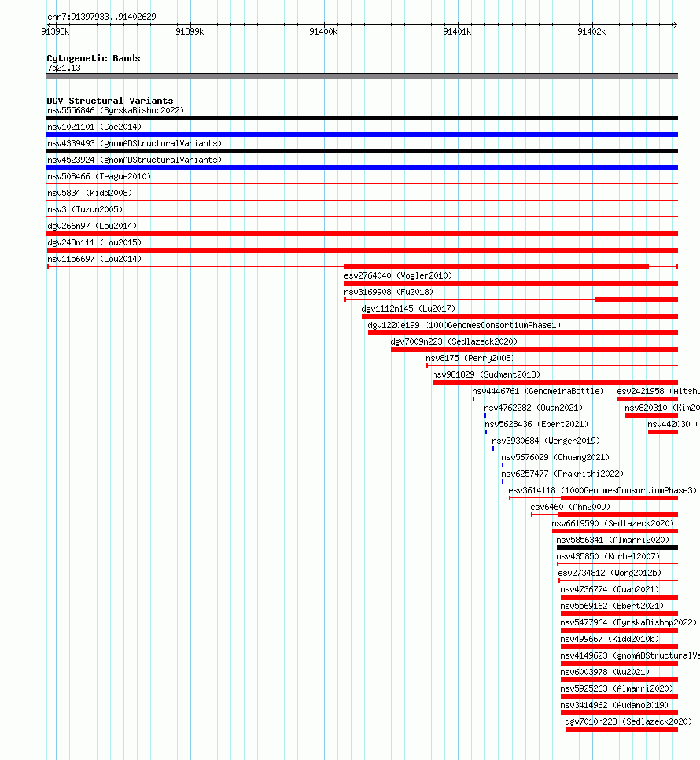
Task: Open nsv4446761 (GenomeinaBottle) variant
Action: tap(538, 391)
